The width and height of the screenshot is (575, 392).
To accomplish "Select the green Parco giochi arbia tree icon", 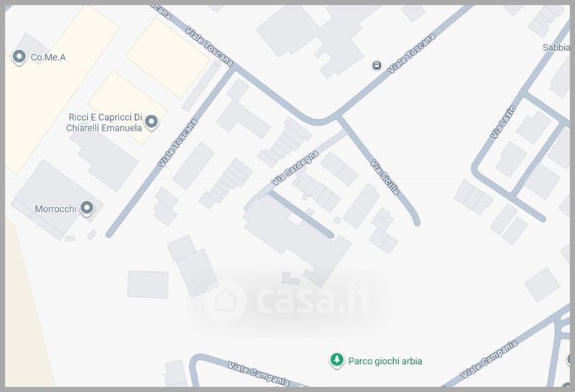I will click(336, 360).
